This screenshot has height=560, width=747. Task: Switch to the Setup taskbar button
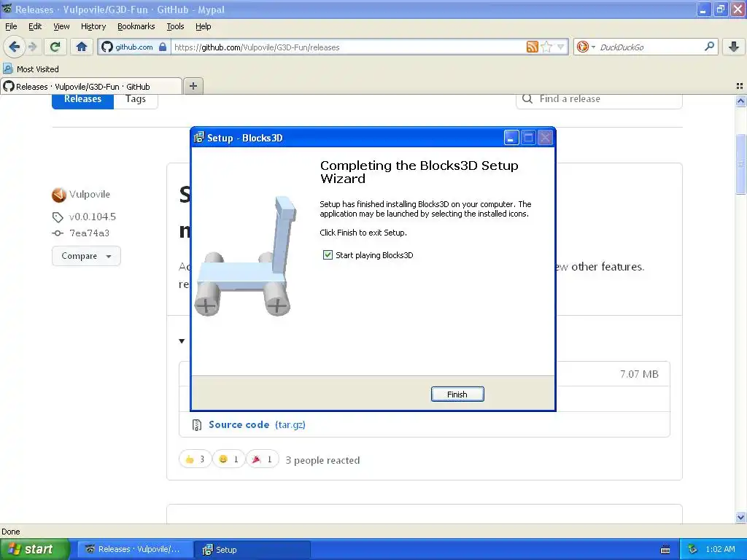[252, 549]
